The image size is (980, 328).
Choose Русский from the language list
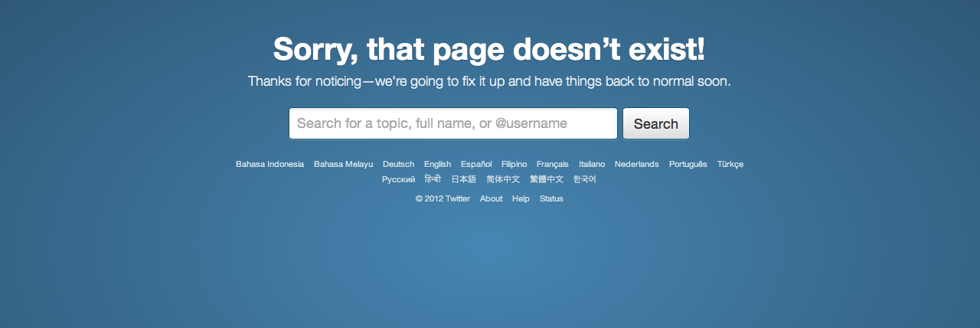point(398,179)
